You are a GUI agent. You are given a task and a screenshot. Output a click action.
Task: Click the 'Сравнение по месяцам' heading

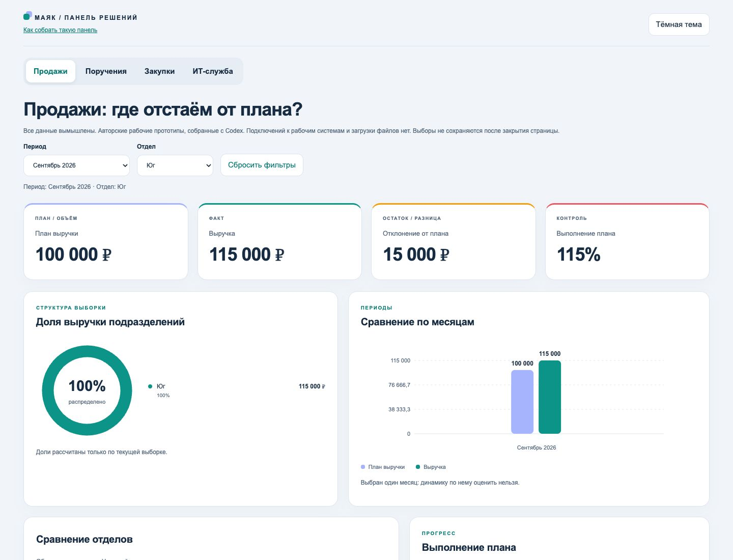tap(417, 322)
